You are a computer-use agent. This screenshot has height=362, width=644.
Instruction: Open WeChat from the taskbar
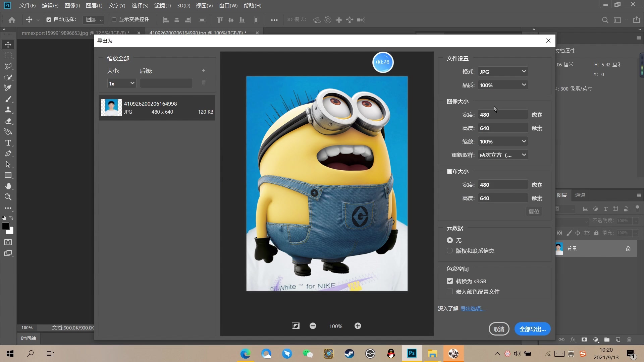pyautogui.click(x=308, y=354)
